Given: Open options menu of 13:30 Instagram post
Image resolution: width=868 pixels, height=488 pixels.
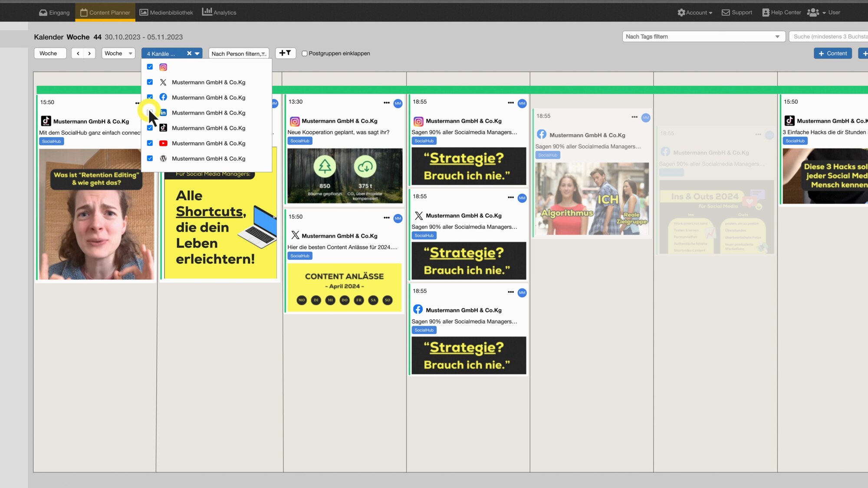Looking at the screenshot, I should coord(387,103).
